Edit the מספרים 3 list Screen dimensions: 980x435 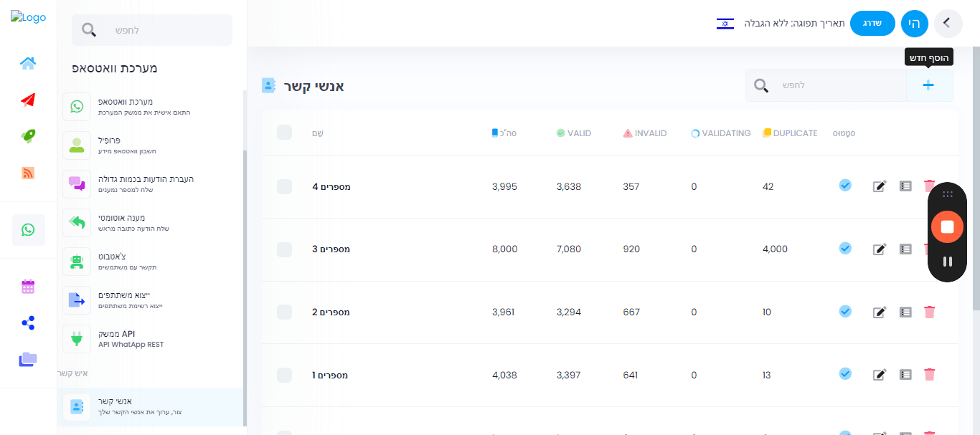(x=880, y=249)
